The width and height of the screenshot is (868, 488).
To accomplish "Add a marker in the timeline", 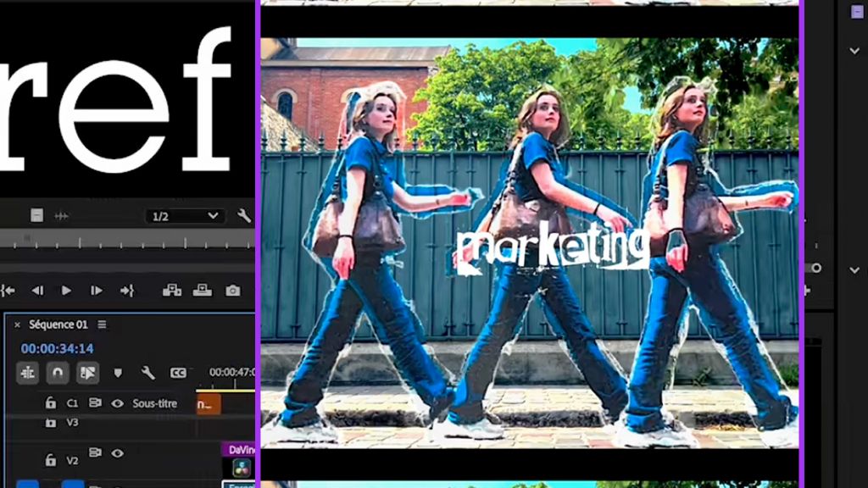I will (x=118, y=372).
